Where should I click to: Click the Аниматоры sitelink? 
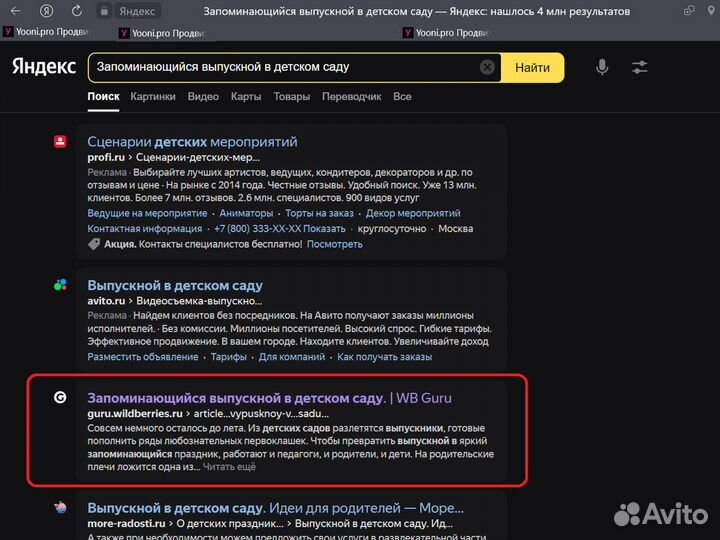(246, 213)
